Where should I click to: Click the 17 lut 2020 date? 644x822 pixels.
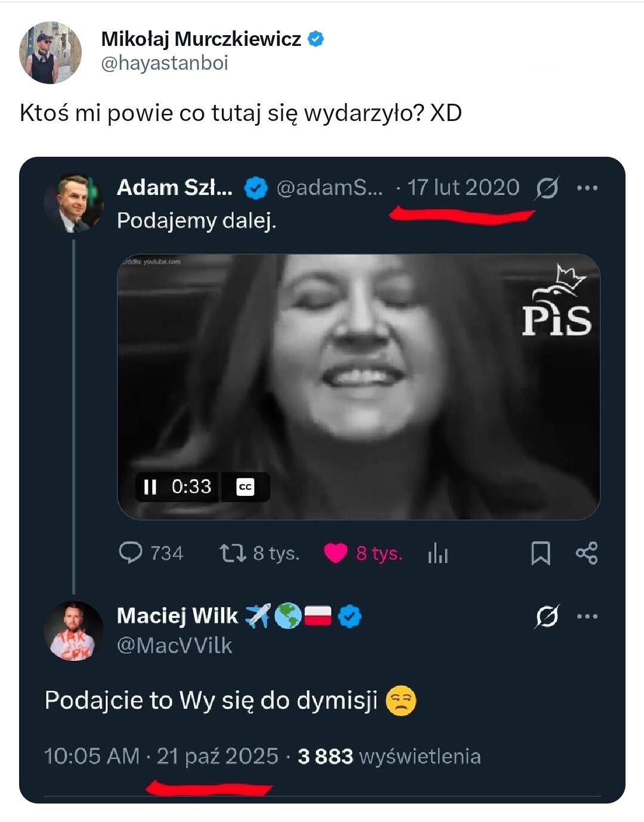pyautogui.click(x=463, y=188)
